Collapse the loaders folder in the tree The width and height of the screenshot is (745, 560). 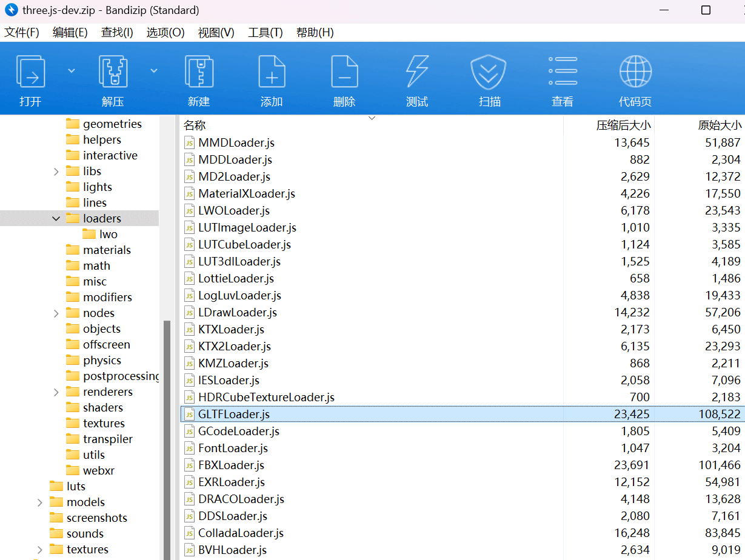[x=56, y=219]
